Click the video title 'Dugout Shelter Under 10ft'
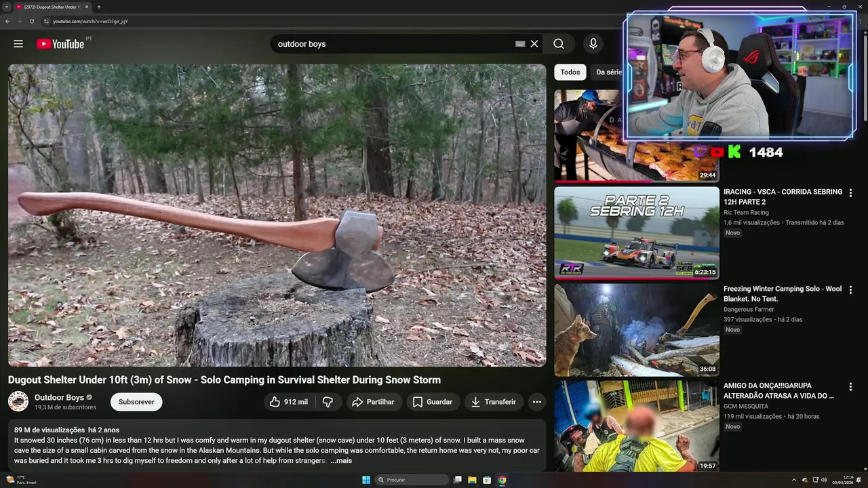 (x=224, y=380)
